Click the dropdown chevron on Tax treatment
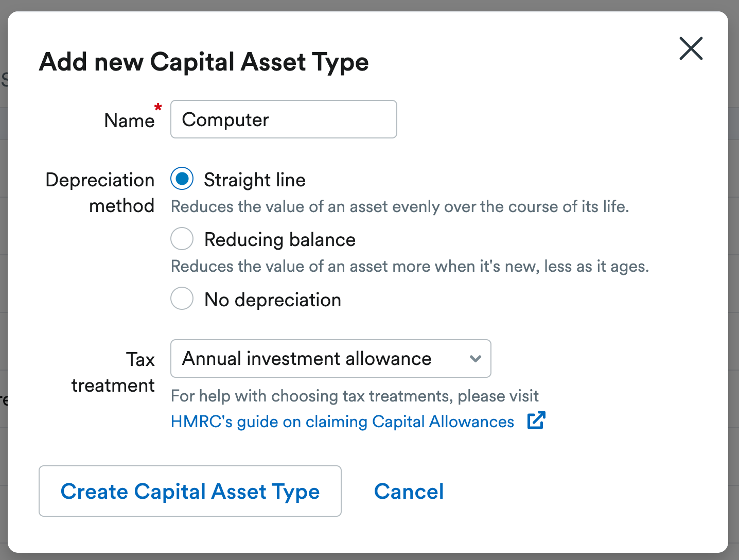Image resolution: width=739 pixels, height=560 pixels. pyautogui.click(x=475, y=359)
